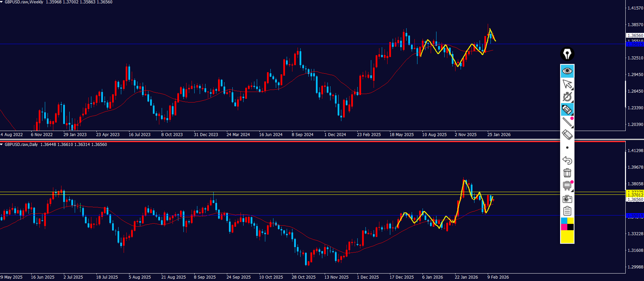This screenshot has width=644, height=281.
Task: Take a screenshot with the camera icon
Action: [567, 199]
